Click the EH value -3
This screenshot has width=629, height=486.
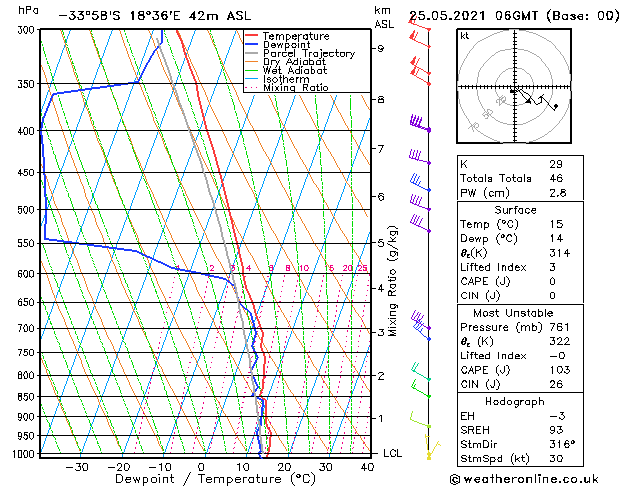point(557,416)
